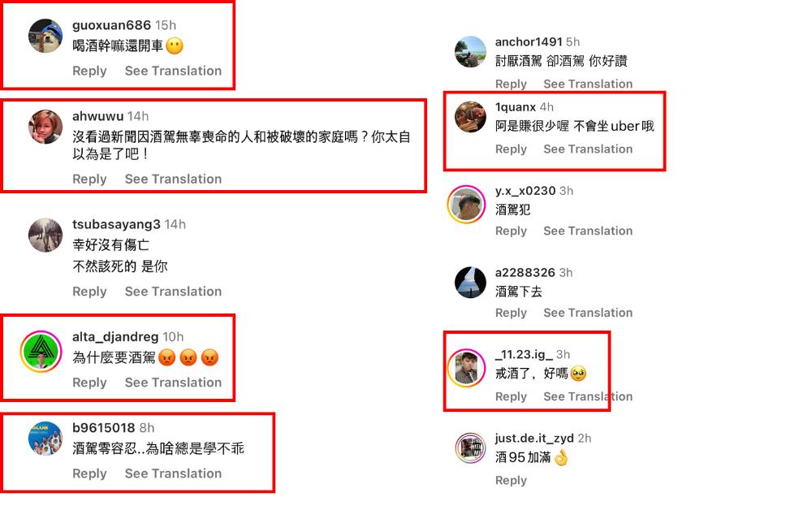Open username link 1quanx
812x506 pixels.
click(516, 107)
